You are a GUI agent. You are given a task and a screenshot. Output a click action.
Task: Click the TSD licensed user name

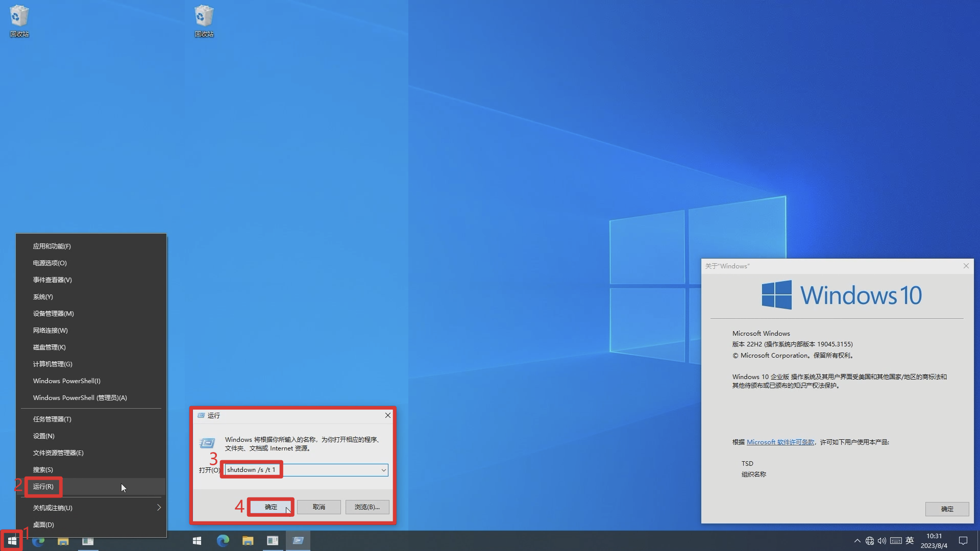(x=747, y=463)
